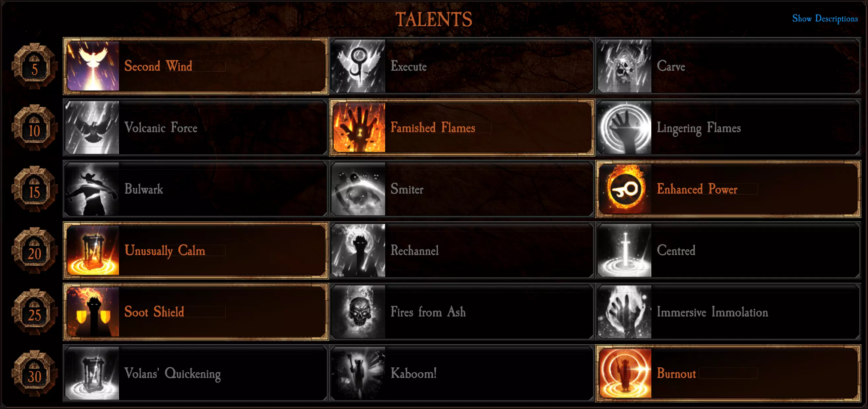868x409 pixels.
Task: Click the Second Wind phoenix icon
Action: coord(93,66)
